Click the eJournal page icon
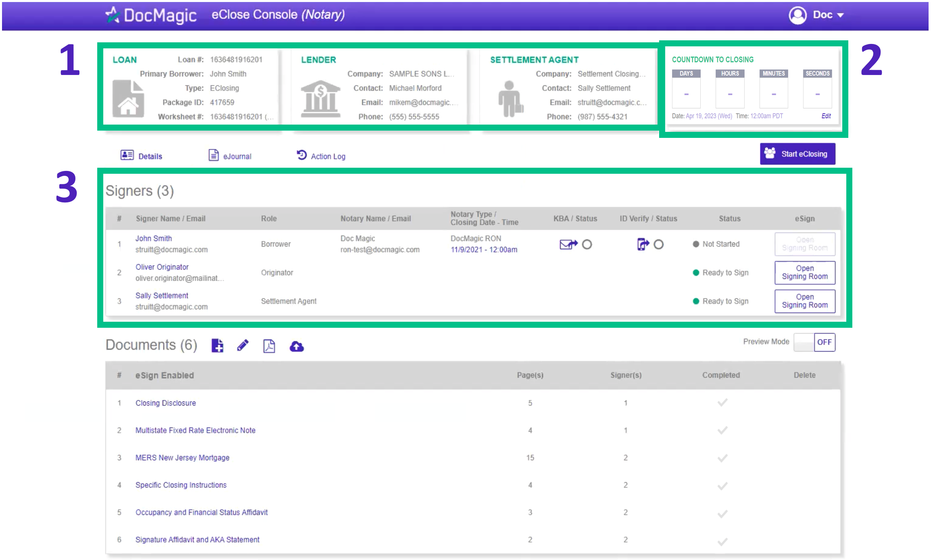Image resolution: width=931 pixels, height=560 pixels. coord(213,155)
